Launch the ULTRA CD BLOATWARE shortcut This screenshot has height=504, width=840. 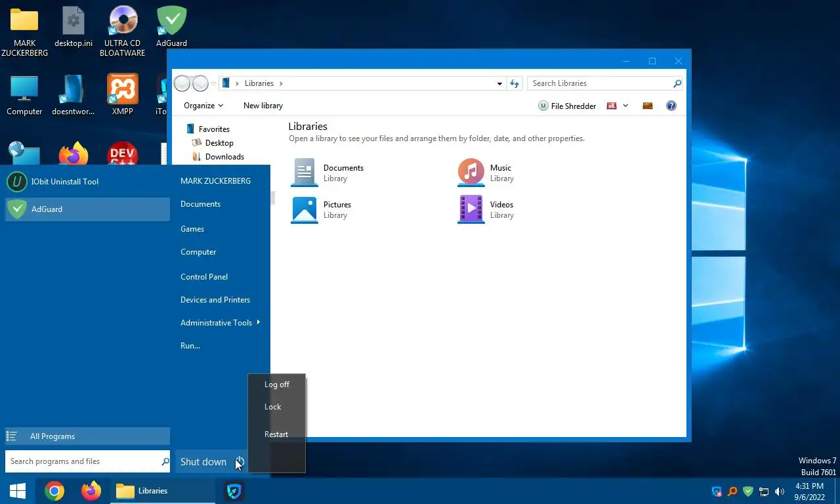[x=123, y=31]
